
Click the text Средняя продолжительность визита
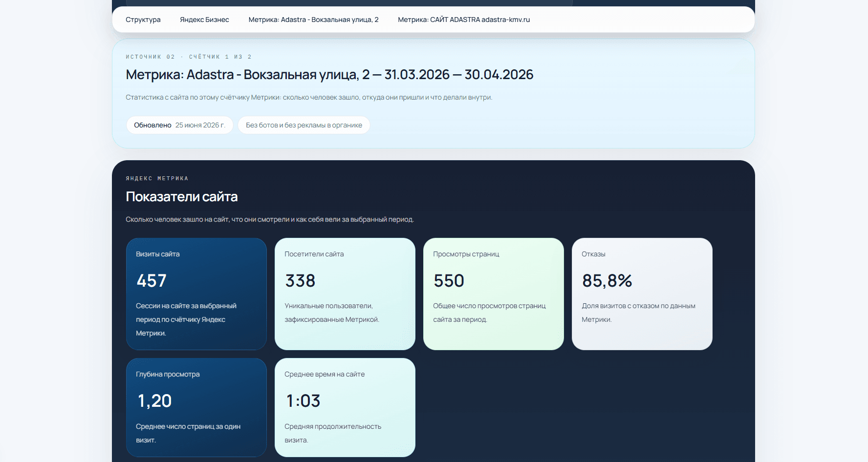[333, 433]
